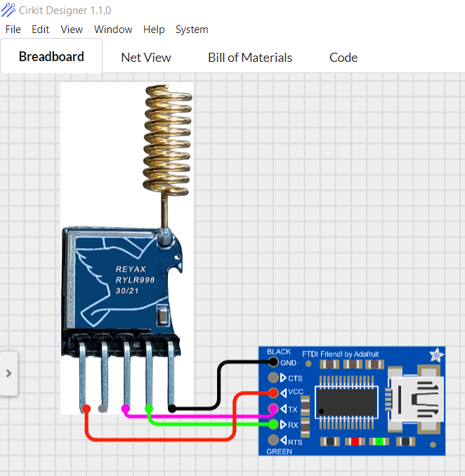Viewport: 465px width, 476px height.
Task: Open the System menu
Action: [192, 30]
